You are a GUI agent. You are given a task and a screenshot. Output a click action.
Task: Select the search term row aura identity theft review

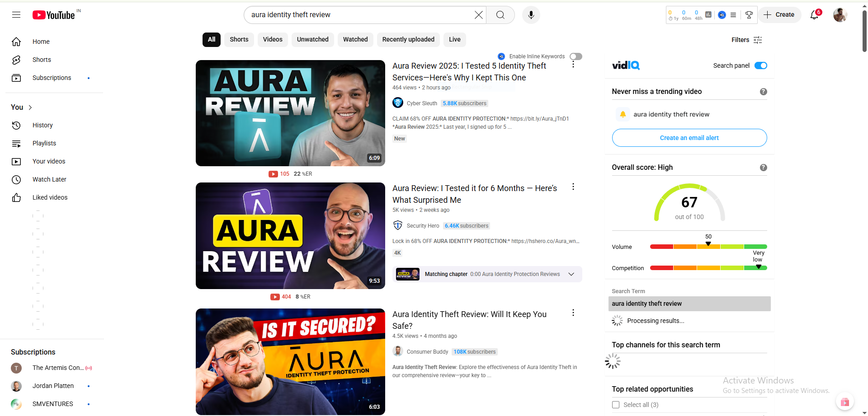689,304
